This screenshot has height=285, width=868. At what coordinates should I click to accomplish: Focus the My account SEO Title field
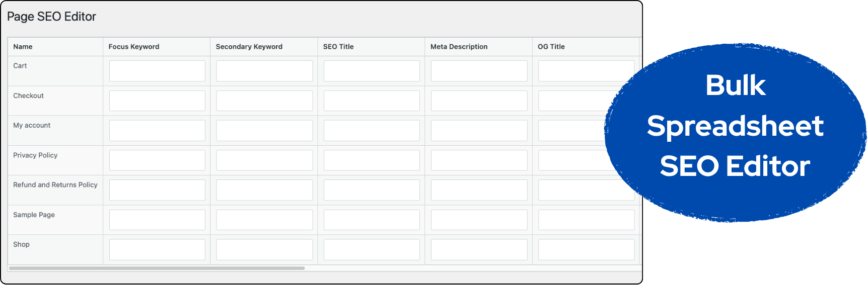point(372,131)
